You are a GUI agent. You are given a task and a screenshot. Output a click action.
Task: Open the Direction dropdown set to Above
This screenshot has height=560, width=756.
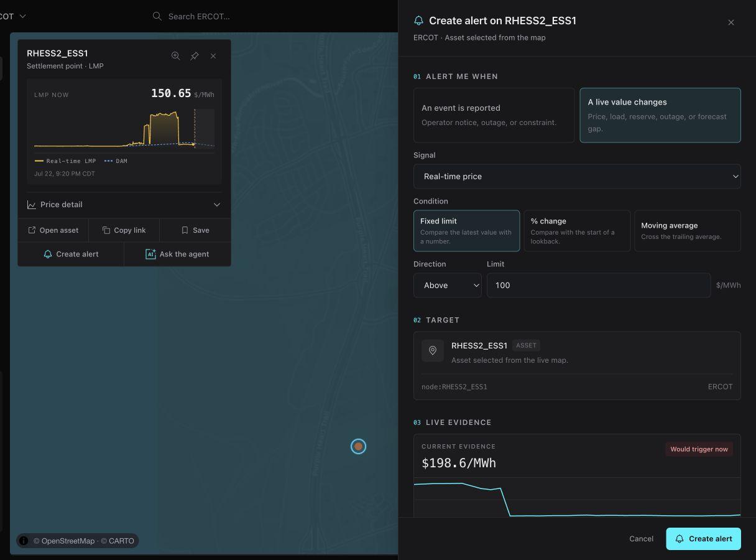(x=448, y=285)
